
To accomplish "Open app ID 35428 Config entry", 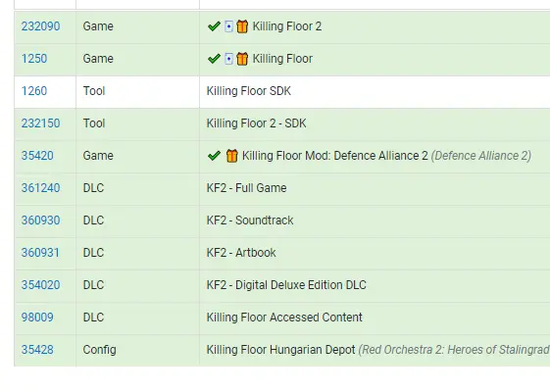I will 37,350.
